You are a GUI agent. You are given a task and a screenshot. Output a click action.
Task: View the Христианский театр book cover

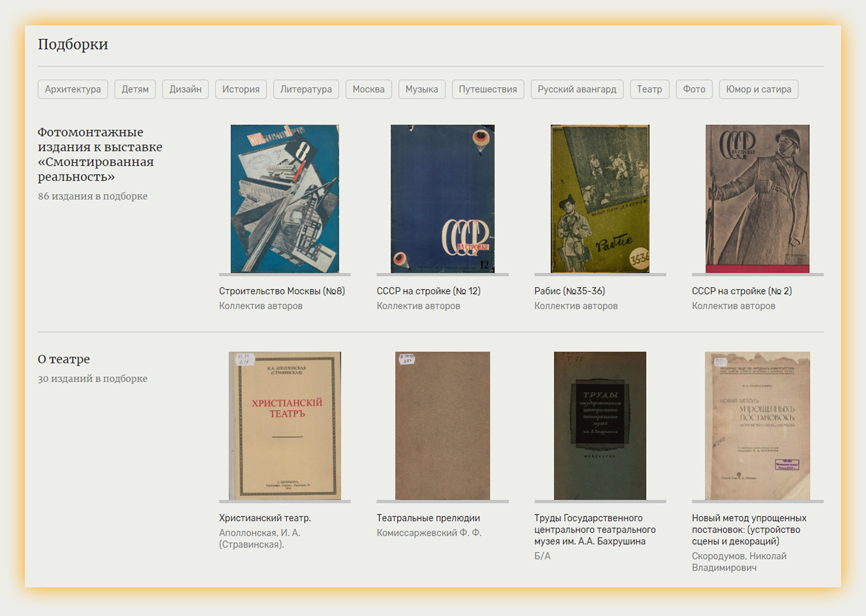tap(285, 426)
